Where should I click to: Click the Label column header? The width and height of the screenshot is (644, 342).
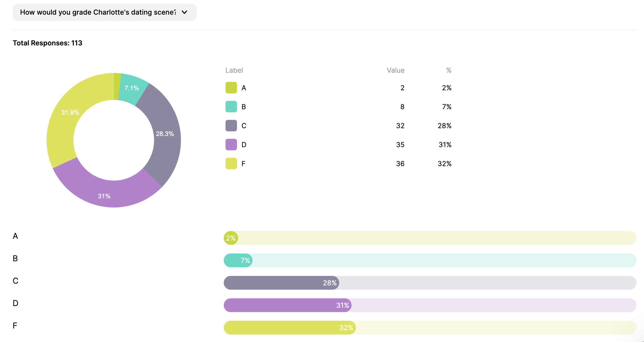234,70
